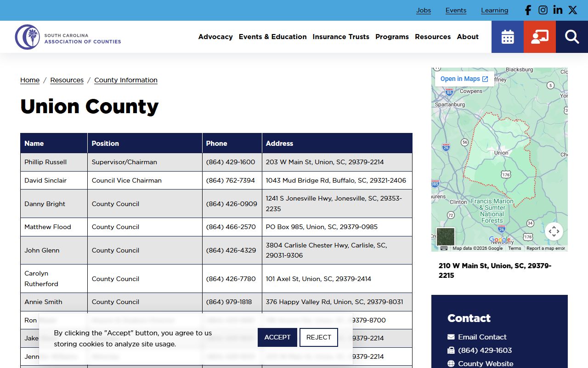Click the Council Vice Chairman cell
Viewport: 588px width, 368px height.
145,180
